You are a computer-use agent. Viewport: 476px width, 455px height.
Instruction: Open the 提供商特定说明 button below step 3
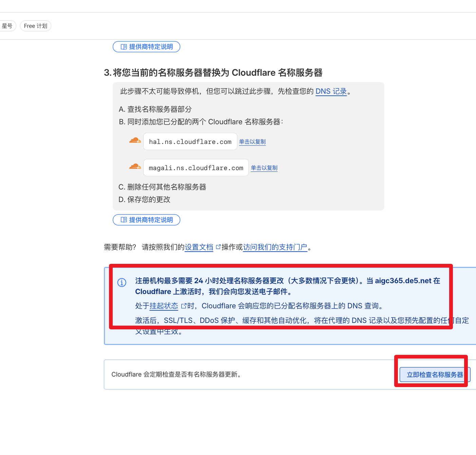(x=146, y=220)
